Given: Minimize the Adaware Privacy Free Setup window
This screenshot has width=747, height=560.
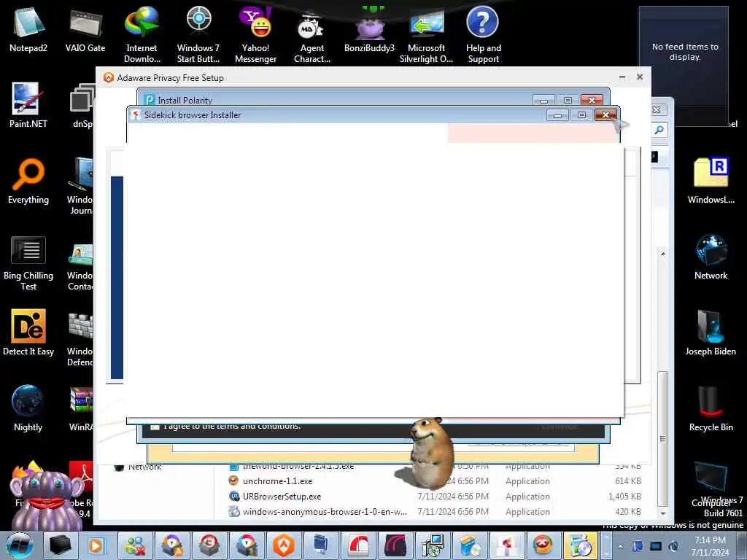Looking at the screenshot, I should (622, 77).
